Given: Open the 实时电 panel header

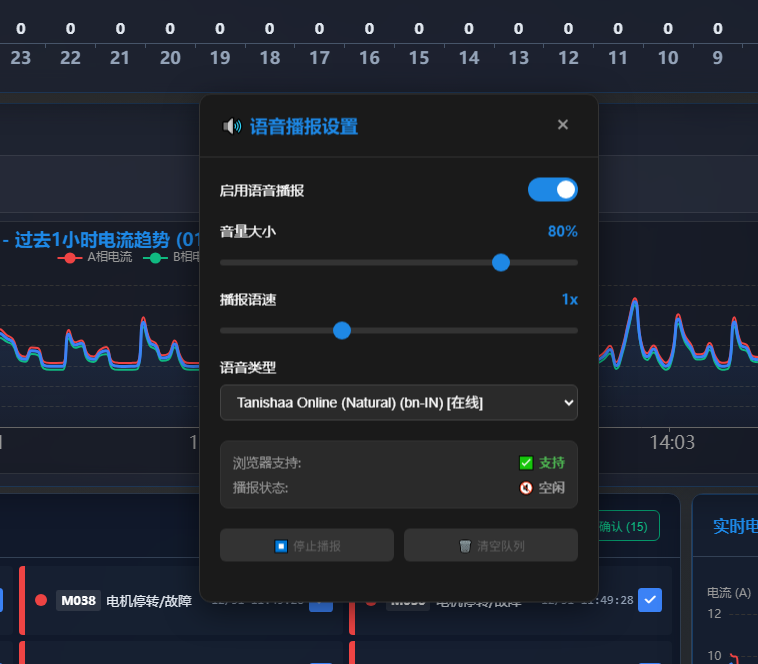Looking at the screenshot, I should pyautogui.click(x=735, y=525).
